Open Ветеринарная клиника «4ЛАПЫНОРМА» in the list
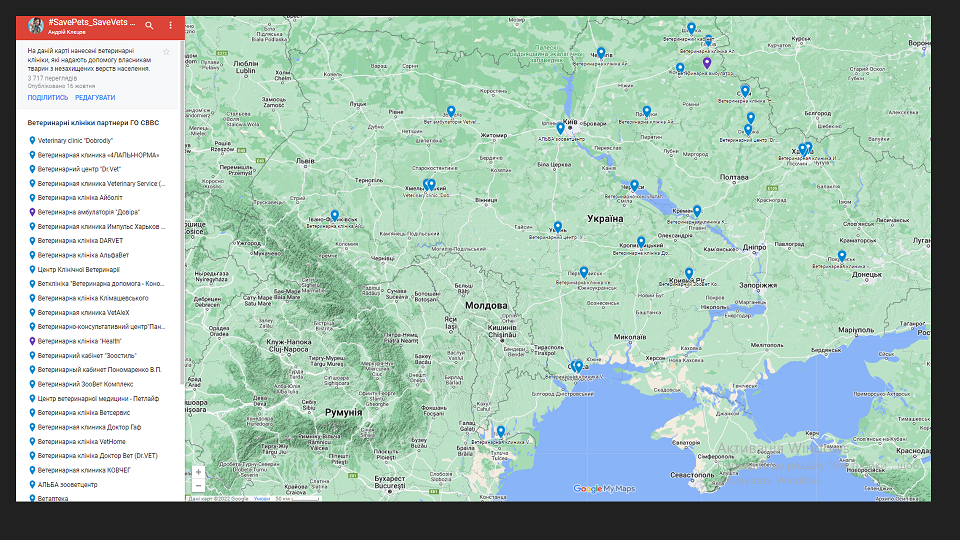 tap(101, 155)
